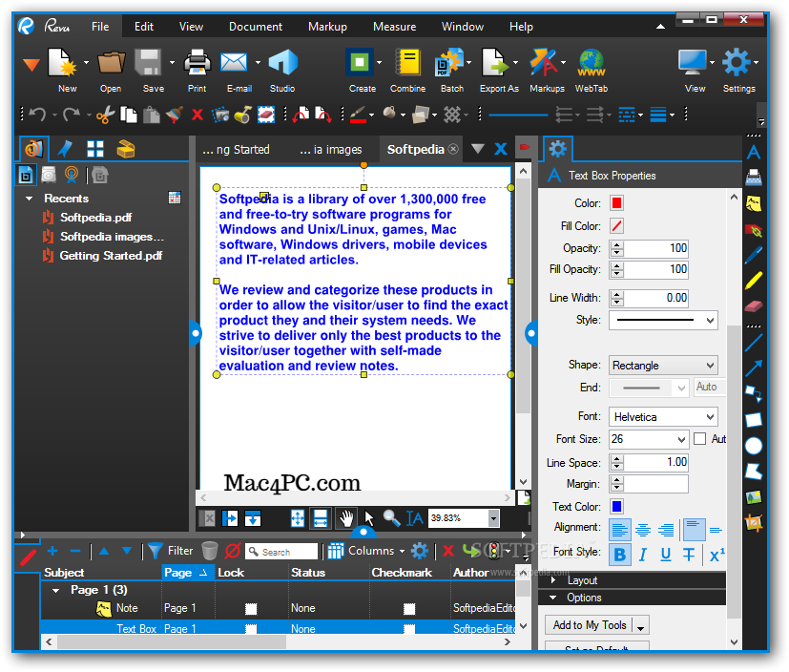Select the Ellipse shape tool
This screenshot has height=672, width=789.
tap(754, 446)
